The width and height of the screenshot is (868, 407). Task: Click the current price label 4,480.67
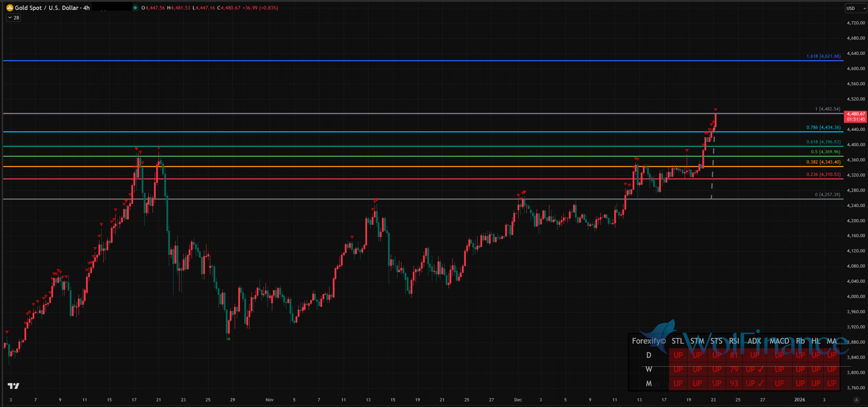click(855, 116)
